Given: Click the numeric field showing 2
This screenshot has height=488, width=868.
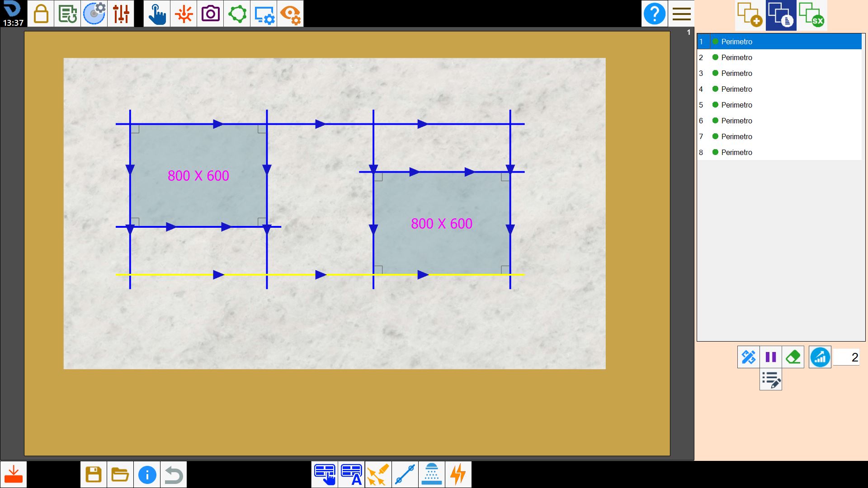Looking at the screenshot, I should [846, 357].
